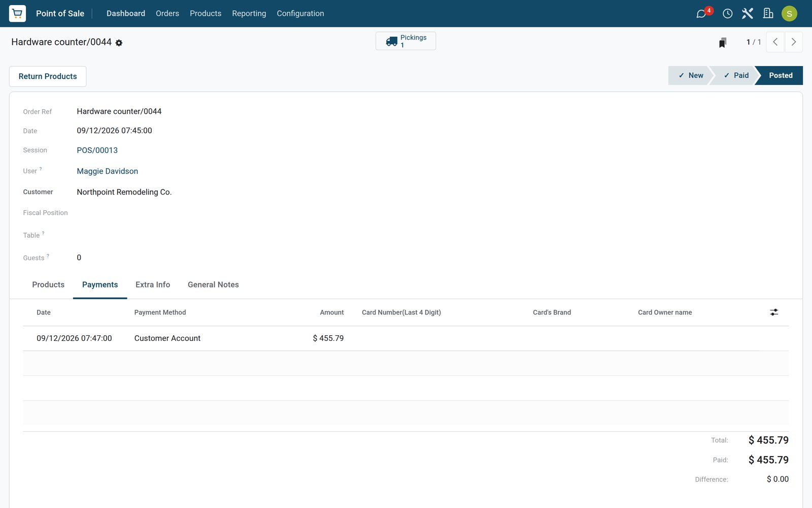
Task: Click the Point of Sale cart app icon
Action: (17, 13)
